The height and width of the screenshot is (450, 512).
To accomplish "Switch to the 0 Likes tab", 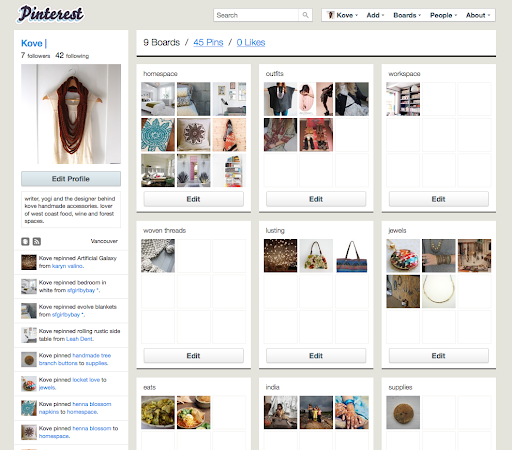I will click(x=251, y=42).
